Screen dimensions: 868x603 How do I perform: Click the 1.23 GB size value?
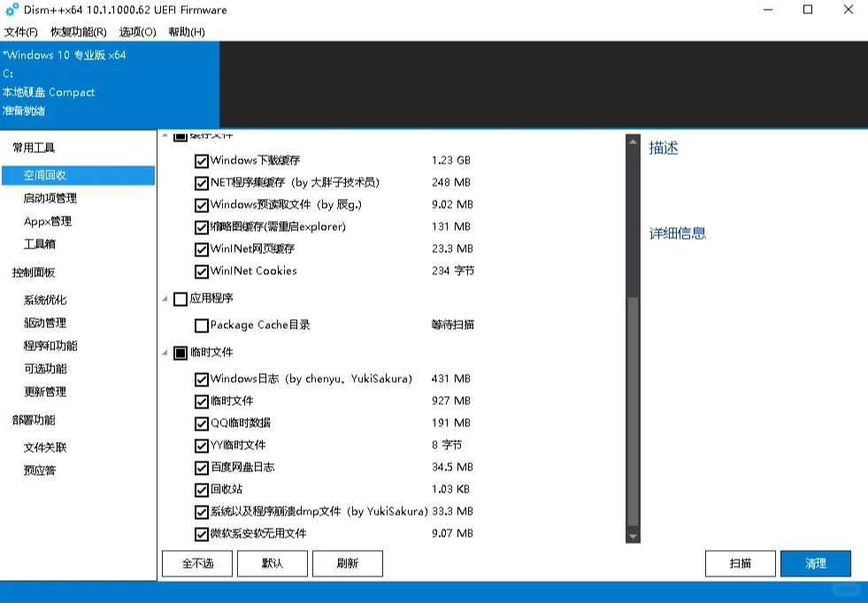click(x=451, y=160)
